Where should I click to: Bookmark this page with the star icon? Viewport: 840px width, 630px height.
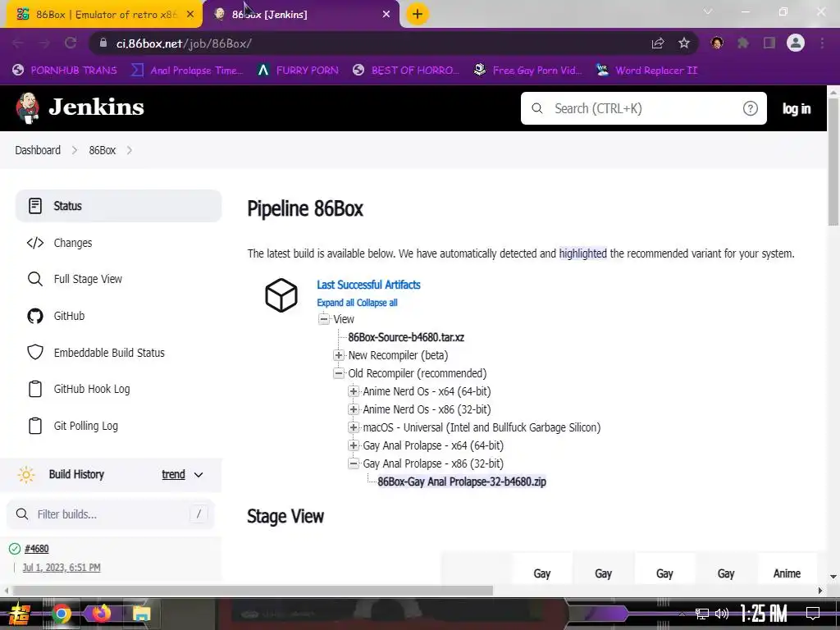[684, 43]
